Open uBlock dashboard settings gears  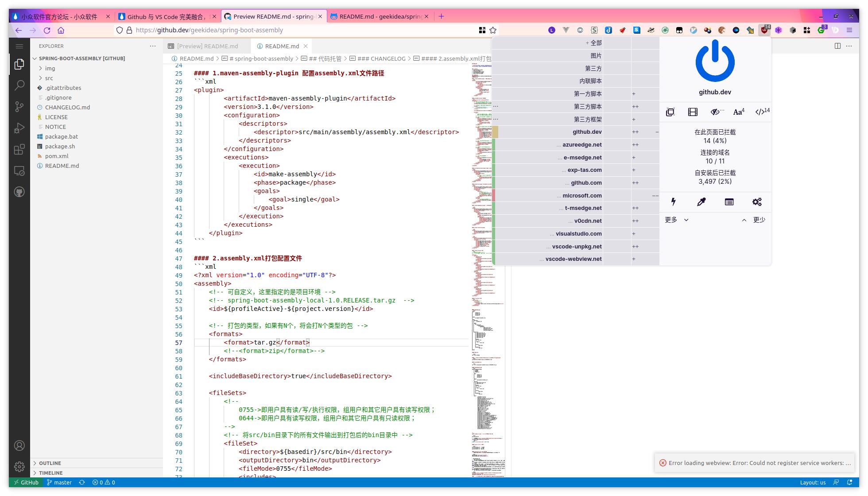click(757, 202)
